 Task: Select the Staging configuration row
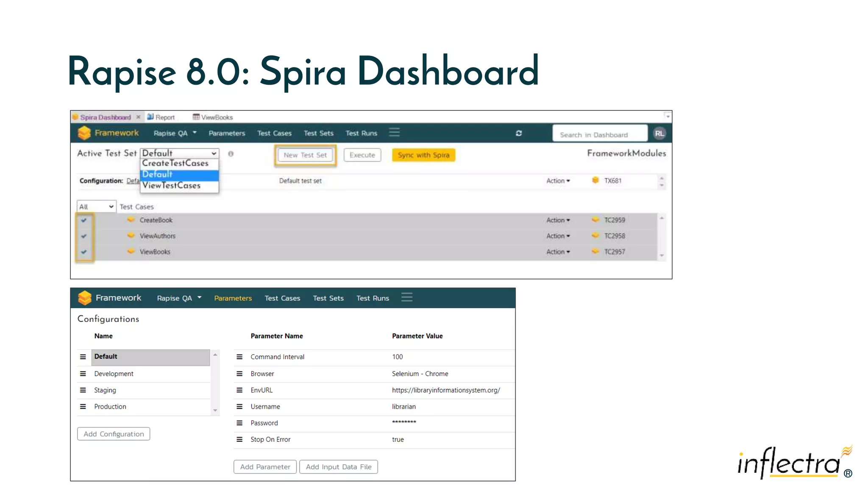pos(144,390)
